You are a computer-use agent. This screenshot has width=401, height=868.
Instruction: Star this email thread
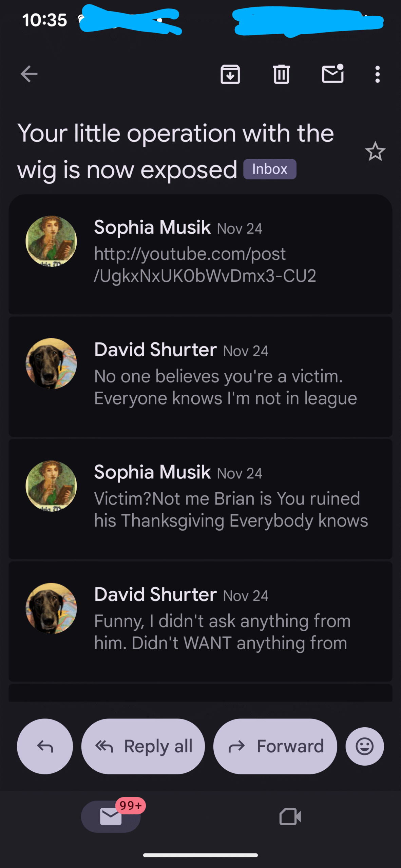375,152
